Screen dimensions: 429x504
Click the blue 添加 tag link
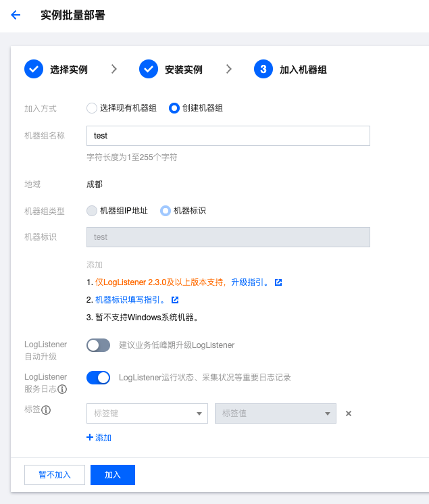(99, 438)
